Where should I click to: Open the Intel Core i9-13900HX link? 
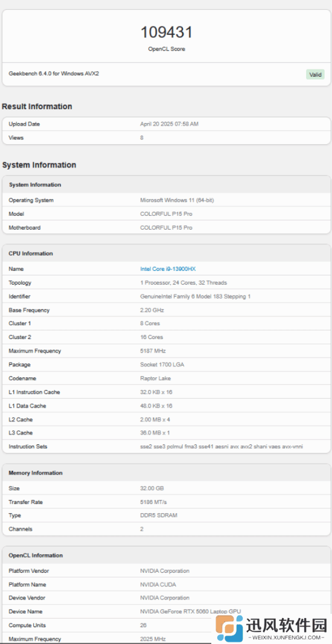pyautogui.click(x=168, y=269)
